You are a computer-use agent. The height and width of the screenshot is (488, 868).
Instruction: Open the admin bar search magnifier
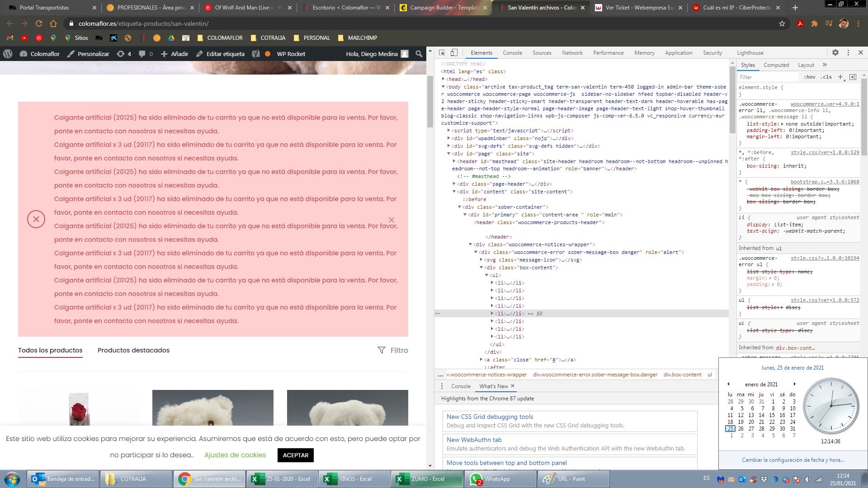tap(419, 54)
